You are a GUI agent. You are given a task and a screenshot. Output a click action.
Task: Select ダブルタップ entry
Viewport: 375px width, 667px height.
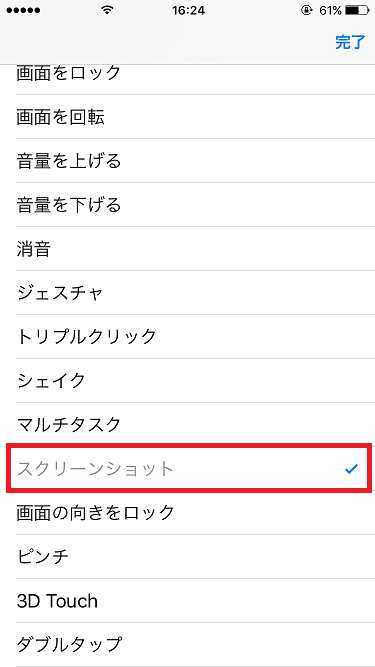point(188,644)
